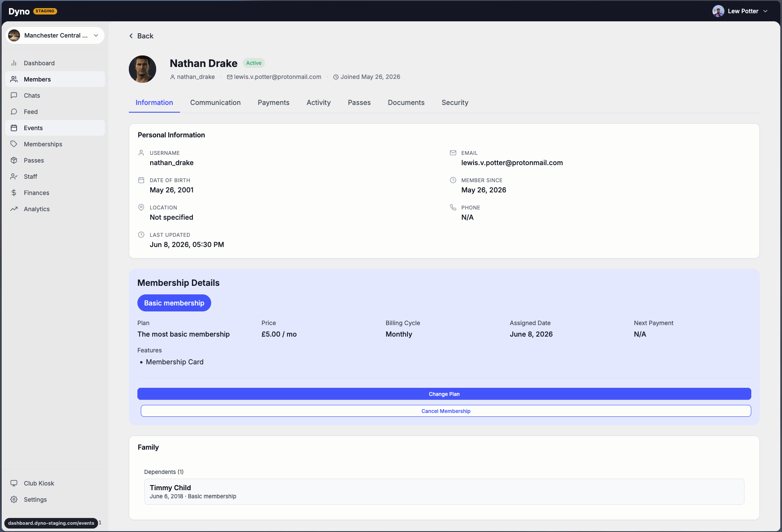This screenshot has height=532, width=782.
Task: Open the Timmy Child dependent card
Action: point(444,491)
